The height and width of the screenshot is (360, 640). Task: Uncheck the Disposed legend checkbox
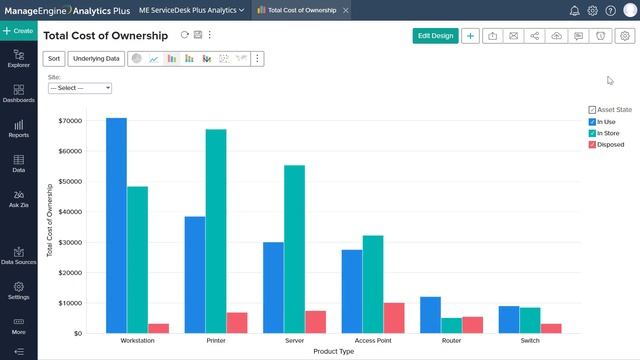coord(592,144)
